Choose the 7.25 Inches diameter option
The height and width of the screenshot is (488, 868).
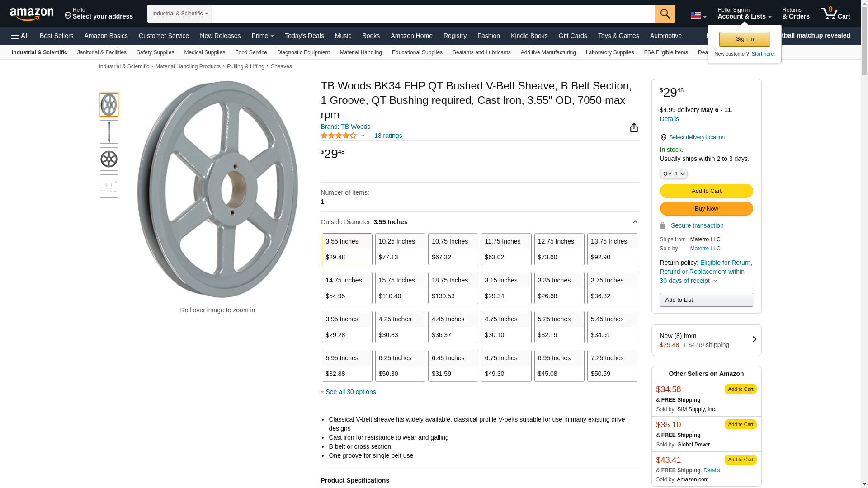[612, 366]
